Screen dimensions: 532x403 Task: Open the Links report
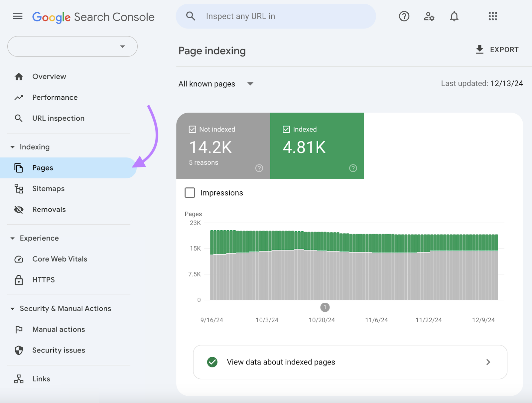pos(41,379)
